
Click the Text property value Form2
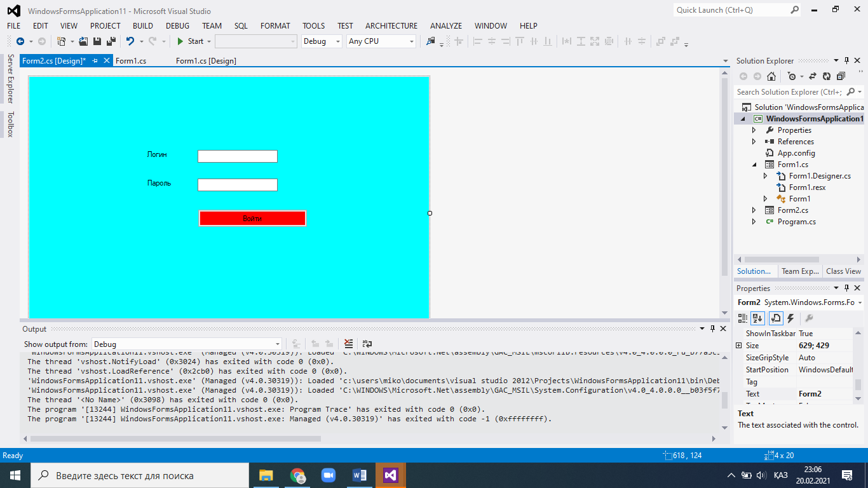pos(825,394)
